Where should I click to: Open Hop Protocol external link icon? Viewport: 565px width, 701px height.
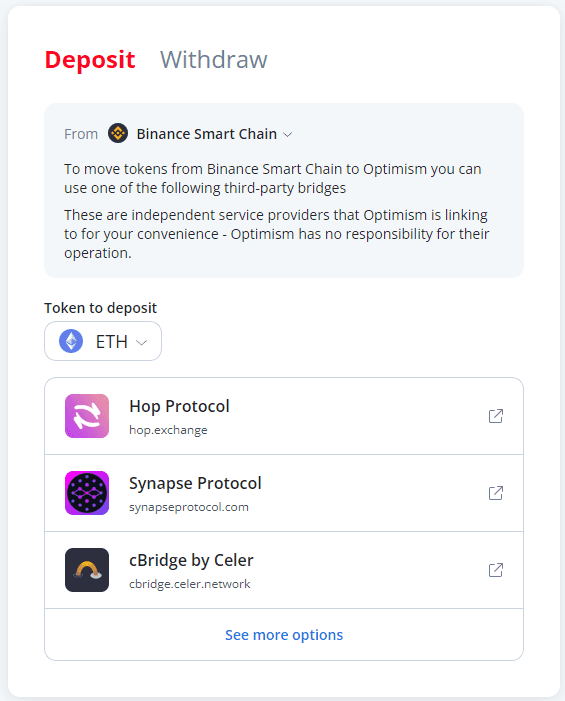click(496, 416)
